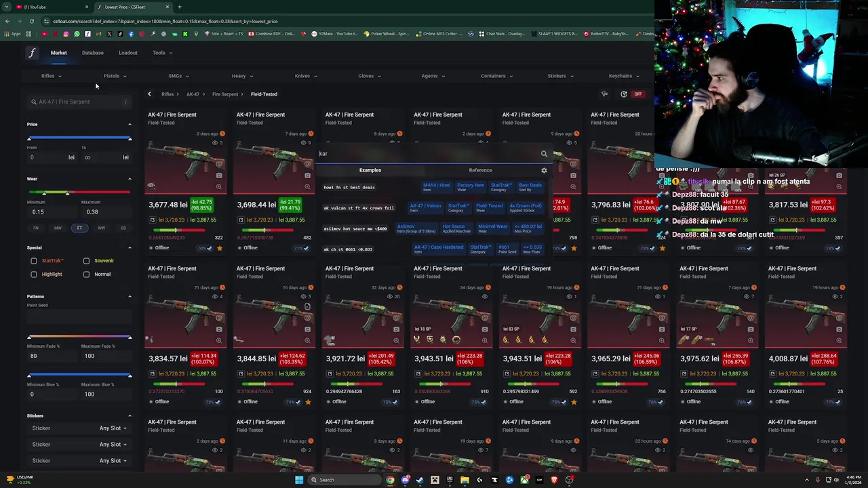
Task: Open the first Sticker 'Any Slot' dropdown
Action: click(x=113, y=428)
